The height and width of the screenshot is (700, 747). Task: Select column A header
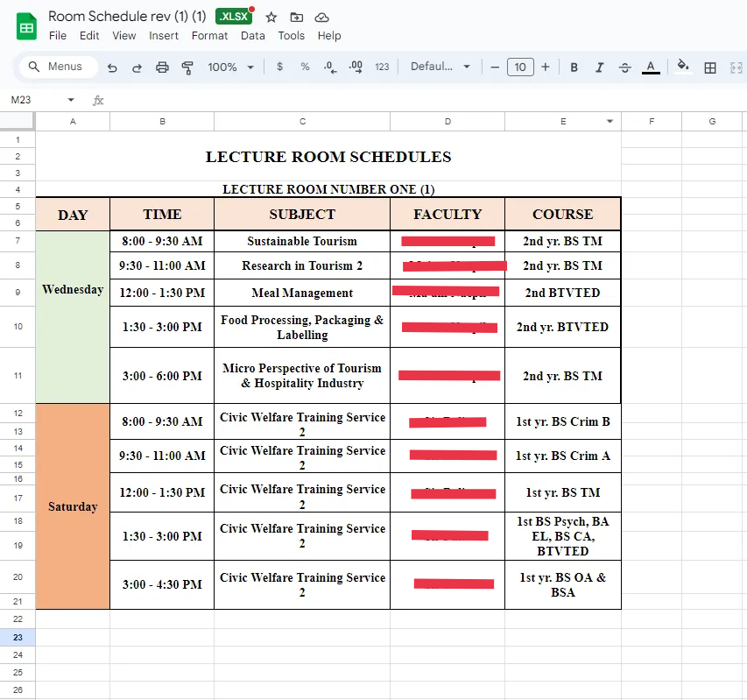point(73,122)
